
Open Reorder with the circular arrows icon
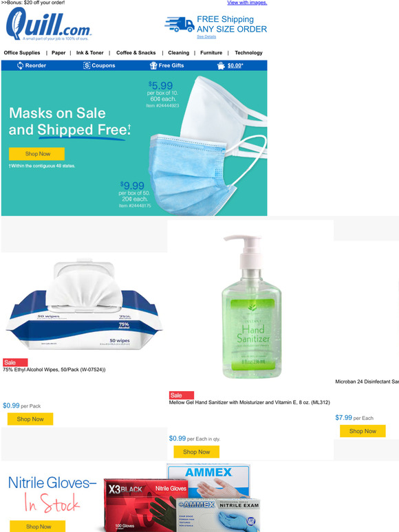coord(21,65)
